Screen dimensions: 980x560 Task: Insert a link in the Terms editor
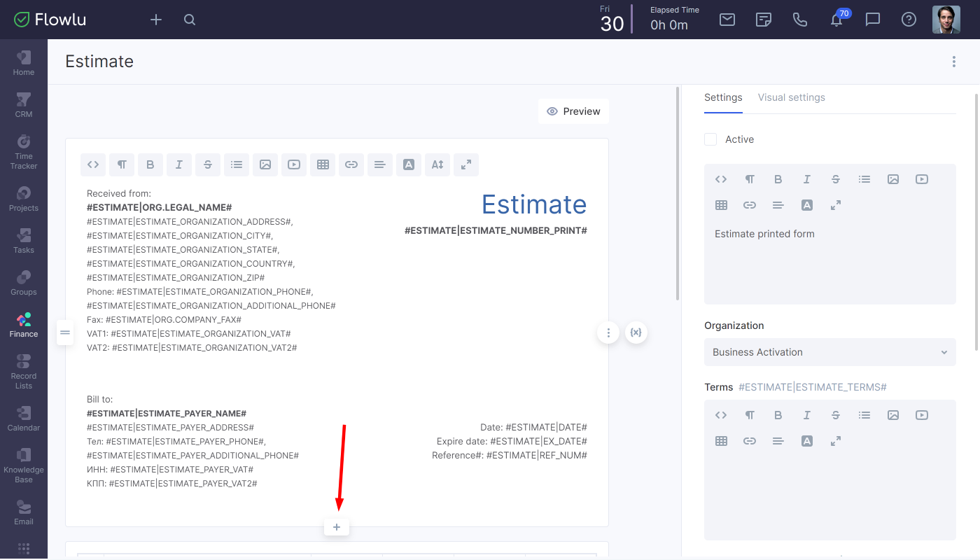point(750,441)
